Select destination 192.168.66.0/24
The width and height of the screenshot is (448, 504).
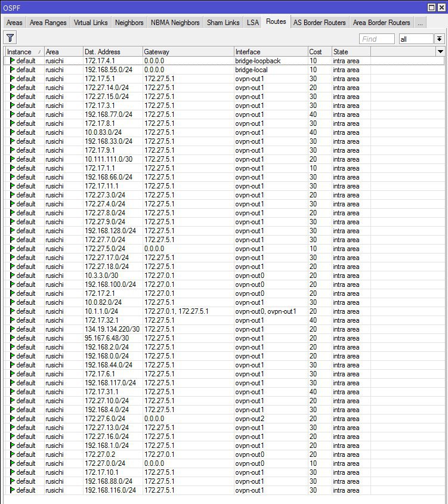[x=109, y=177]
